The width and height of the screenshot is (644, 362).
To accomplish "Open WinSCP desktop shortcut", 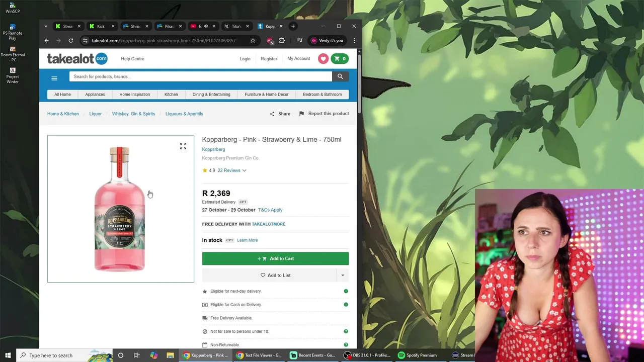I will (13, 8).
